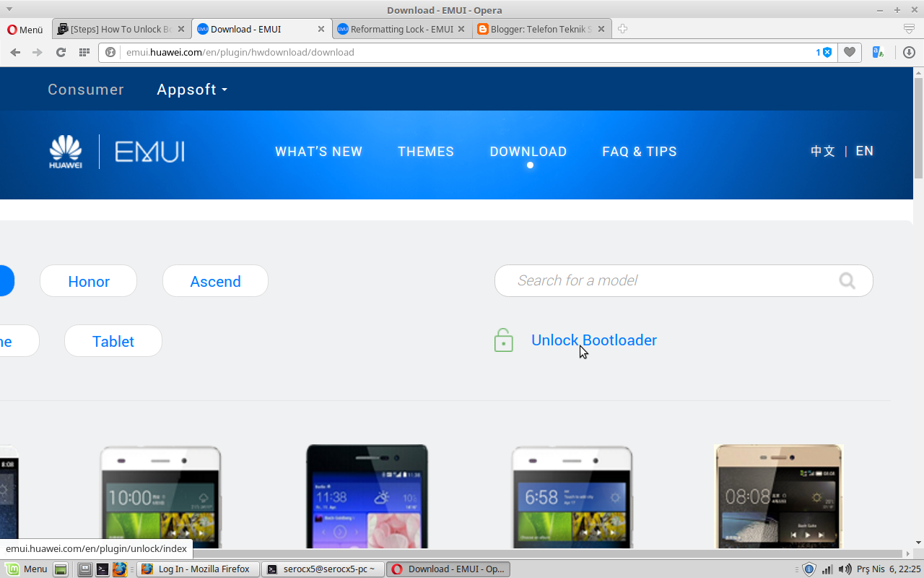Image resolution: width=924 pixels, height=578 pixels.
Task: Select the Ascend category button
Action: [x=215, y=281]
